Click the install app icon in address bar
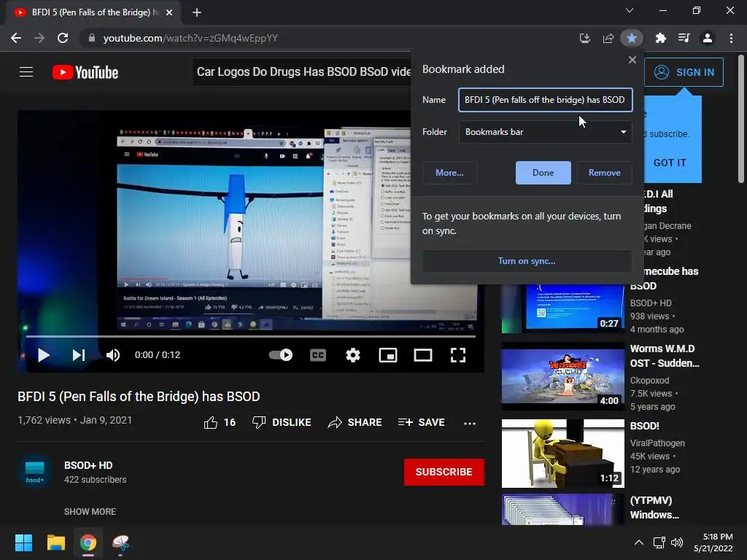747x560 pixels. pyautogui.click(x=584, y=38)
